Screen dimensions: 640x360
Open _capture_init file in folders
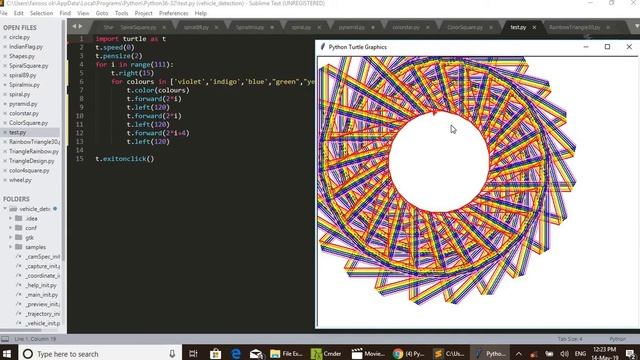42,266
